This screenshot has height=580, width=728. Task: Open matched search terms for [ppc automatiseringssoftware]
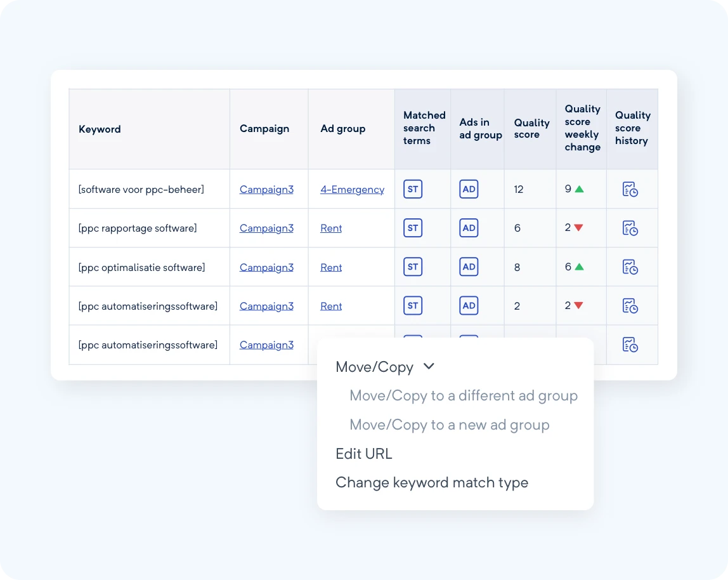pos(413,305)
